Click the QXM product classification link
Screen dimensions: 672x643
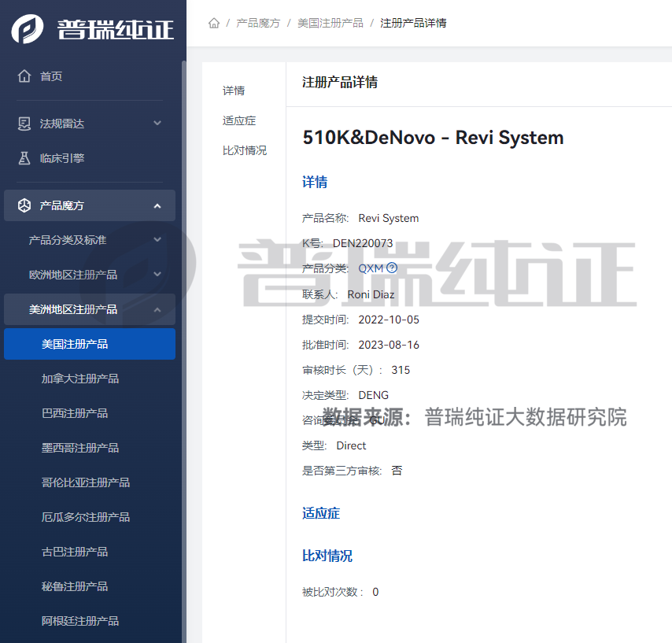(x=371, y=268)
